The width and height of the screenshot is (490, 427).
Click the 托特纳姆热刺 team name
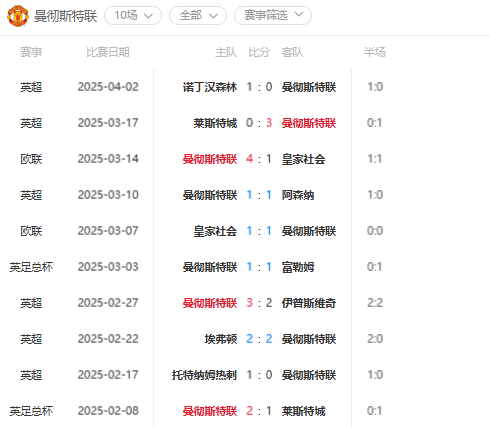[x=204, y=375]
